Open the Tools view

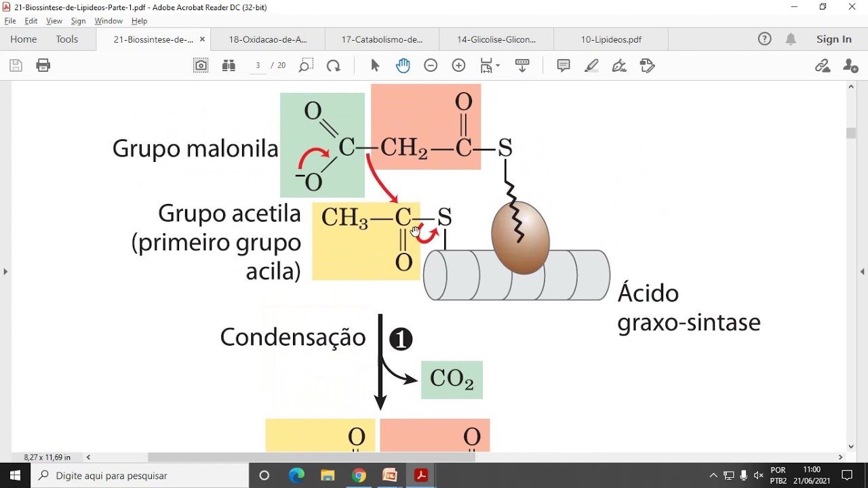[x=67, y=39]
